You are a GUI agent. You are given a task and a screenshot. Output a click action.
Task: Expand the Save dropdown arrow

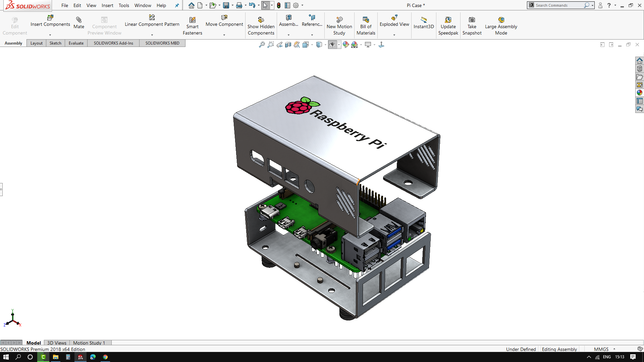[x=232, y=5]
